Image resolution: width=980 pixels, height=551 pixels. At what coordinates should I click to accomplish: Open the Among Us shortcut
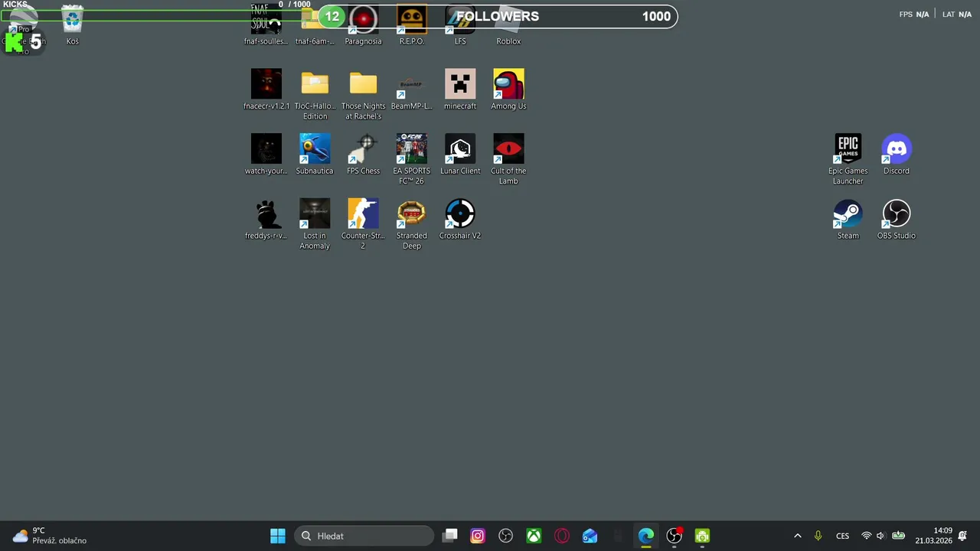click(x=508, y=90)
